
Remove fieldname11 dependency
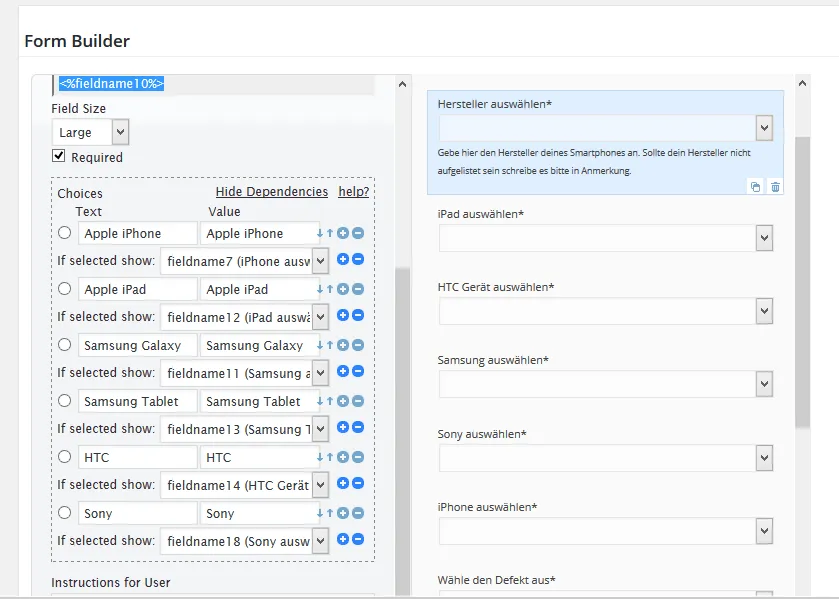[x=358, y=371]
